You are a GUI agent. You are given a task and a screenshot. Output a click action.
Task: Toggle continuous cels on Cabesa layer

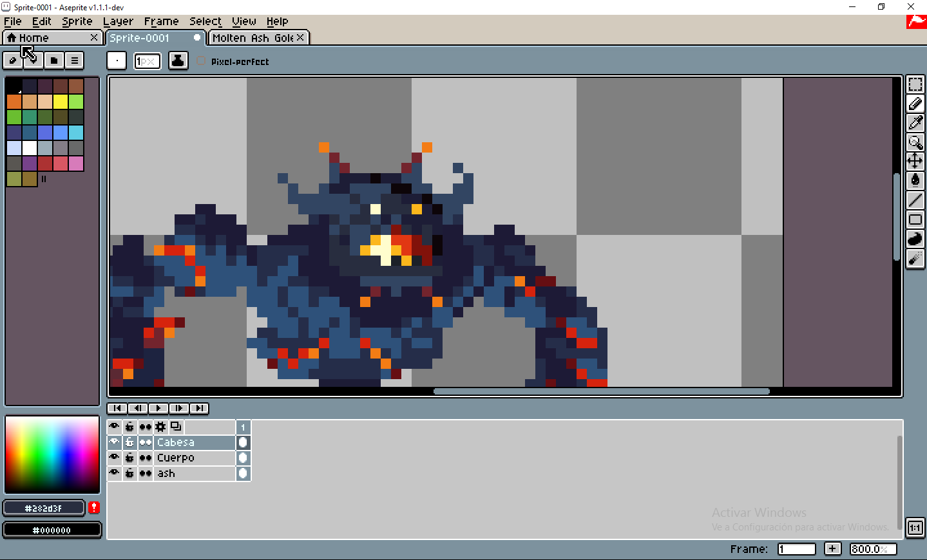pos(146,442)
